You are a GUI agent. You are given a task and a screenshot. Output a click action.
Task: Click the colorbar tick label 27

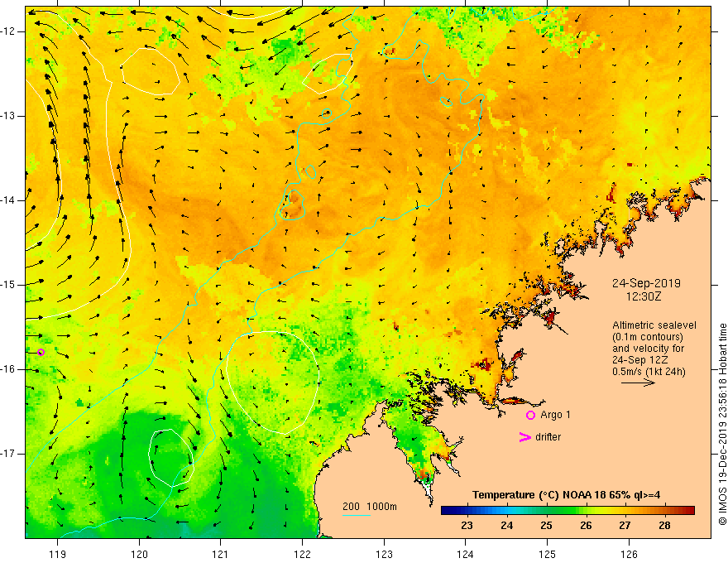coord(625,526)
